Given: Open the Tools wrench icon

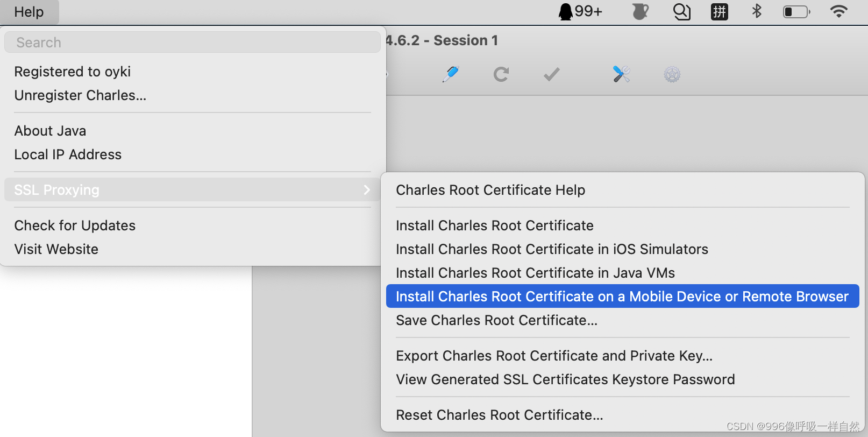Looking at the screenshot, I should click(621, 74).
